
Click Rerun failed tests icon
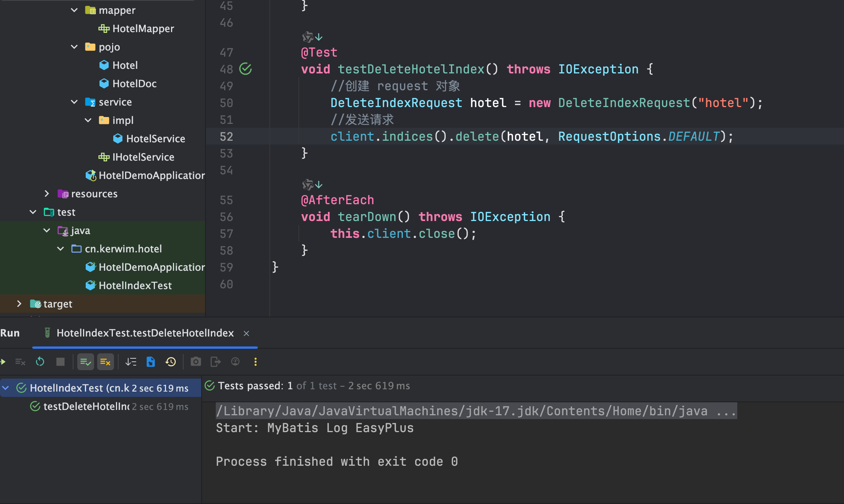pyautogui.click(x=20, y=362)
